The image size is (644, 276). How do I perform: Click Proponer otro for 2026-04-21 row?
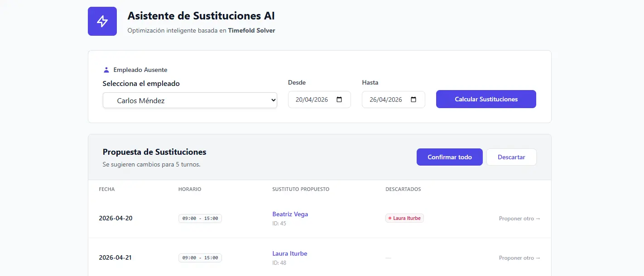519,258
